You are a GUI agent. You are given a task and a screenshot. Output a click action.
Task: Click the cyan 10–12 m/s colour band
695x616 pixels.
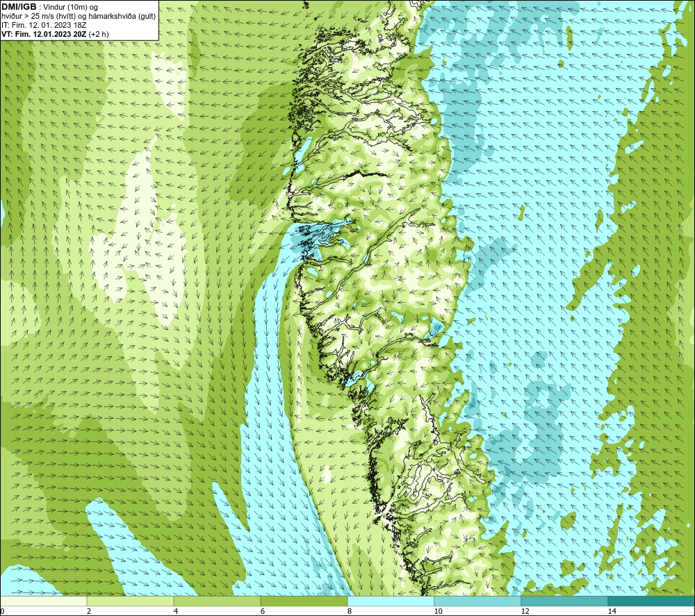point(478,601)
